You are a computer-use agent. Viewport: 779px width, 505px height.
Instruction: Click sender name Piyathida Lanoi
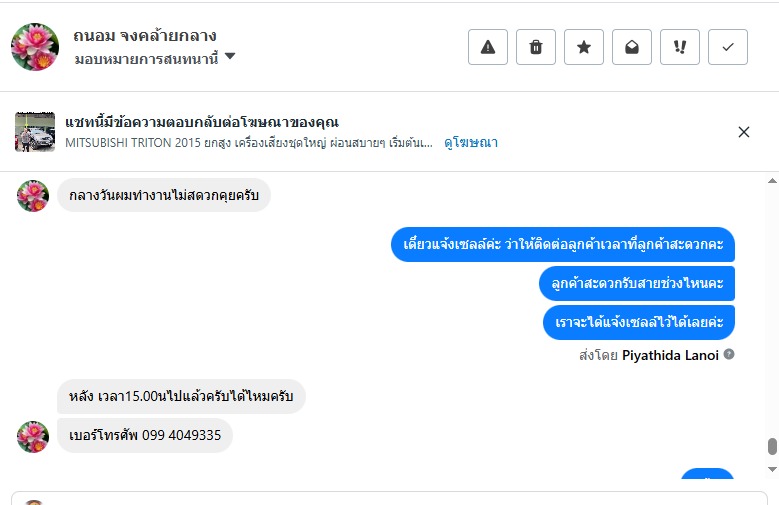[670, 354]
